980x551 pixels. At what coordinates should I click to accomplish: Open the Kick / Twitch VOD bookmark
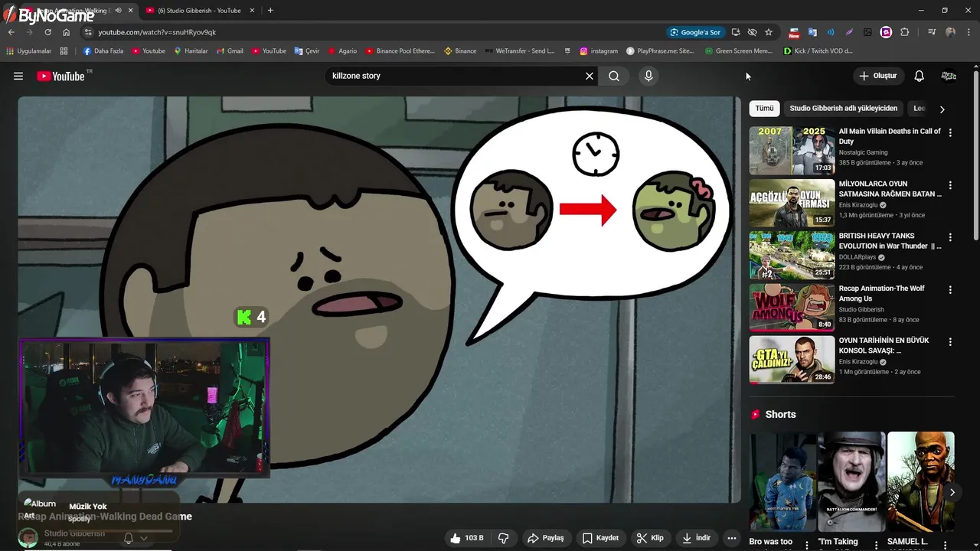point(818,51)
